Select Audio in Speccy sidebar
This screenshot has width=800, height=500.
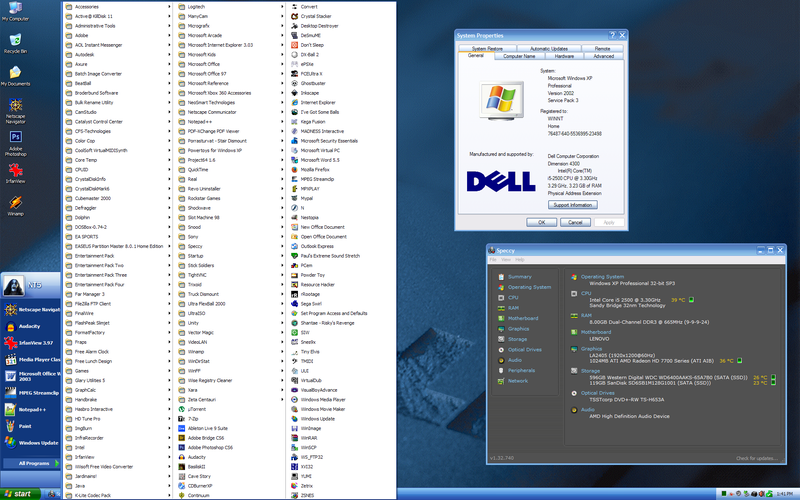(515, 360)
